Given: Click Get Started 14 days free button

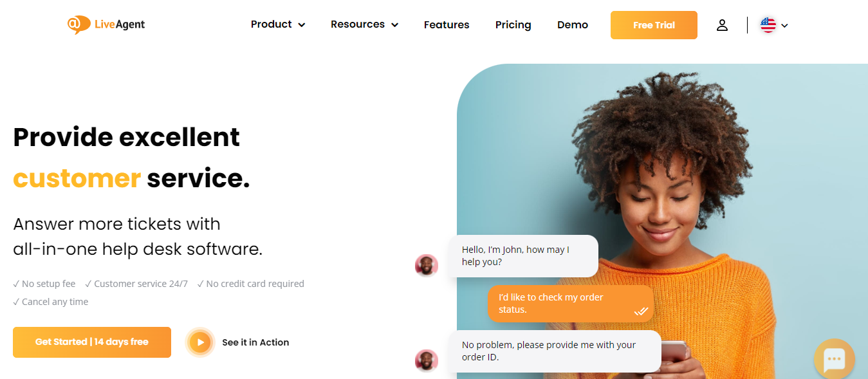Looking at the screenshot, I should pyautogui.click(x=92, y=342).
